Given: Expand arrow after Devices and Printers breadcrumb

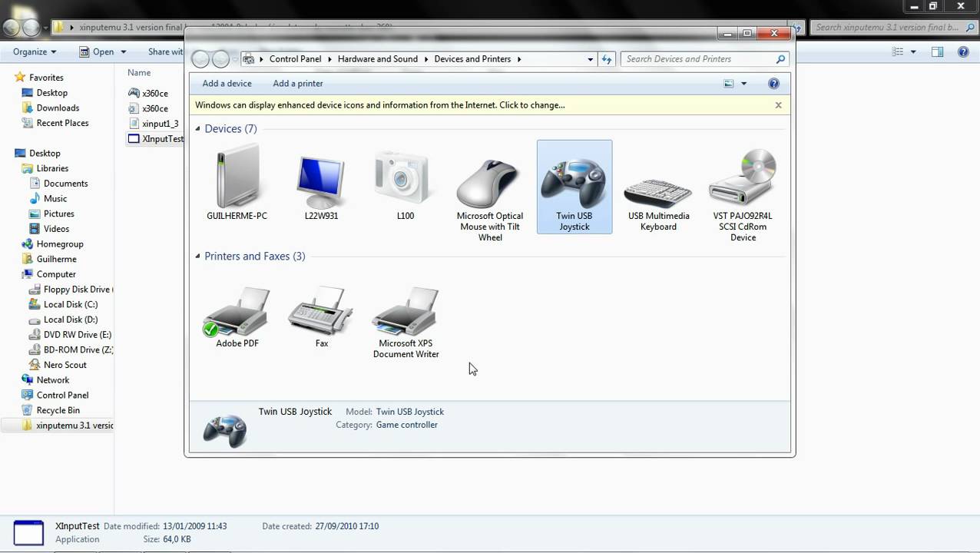Looking at the screenshot, I should (519, 59).
